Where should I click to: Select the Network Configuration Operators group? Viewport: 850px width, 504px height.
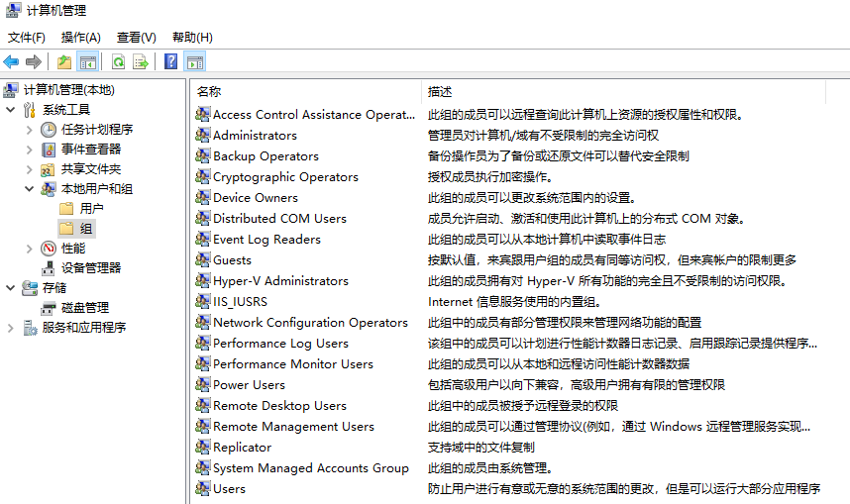click(x=310, y=323)
